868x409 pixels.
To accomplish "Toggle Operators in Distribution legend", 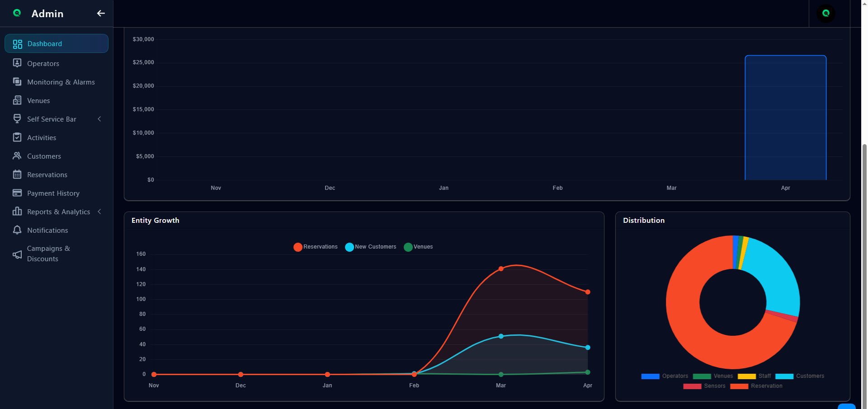I will [665, 376].
